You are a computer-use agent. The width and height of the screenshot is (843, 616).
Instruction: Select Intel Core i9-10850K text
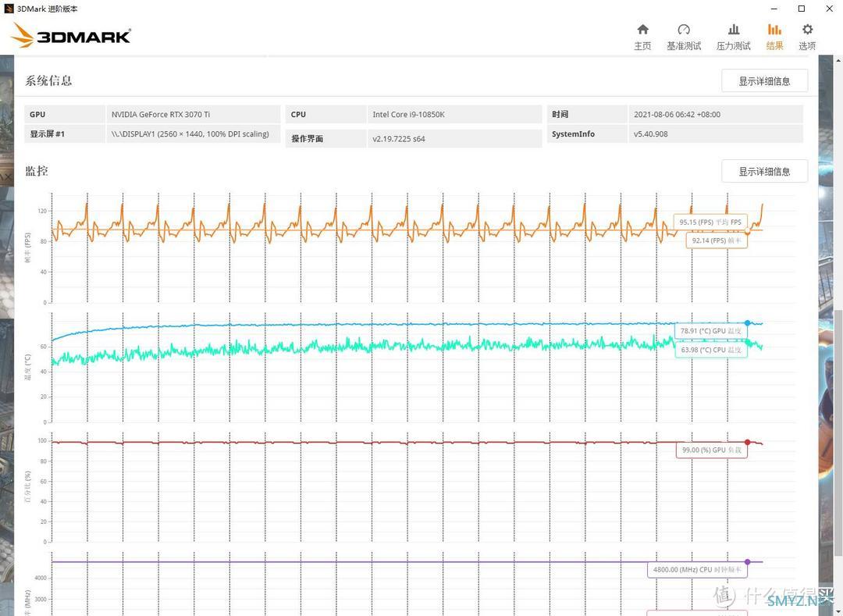tap(408, 115)
